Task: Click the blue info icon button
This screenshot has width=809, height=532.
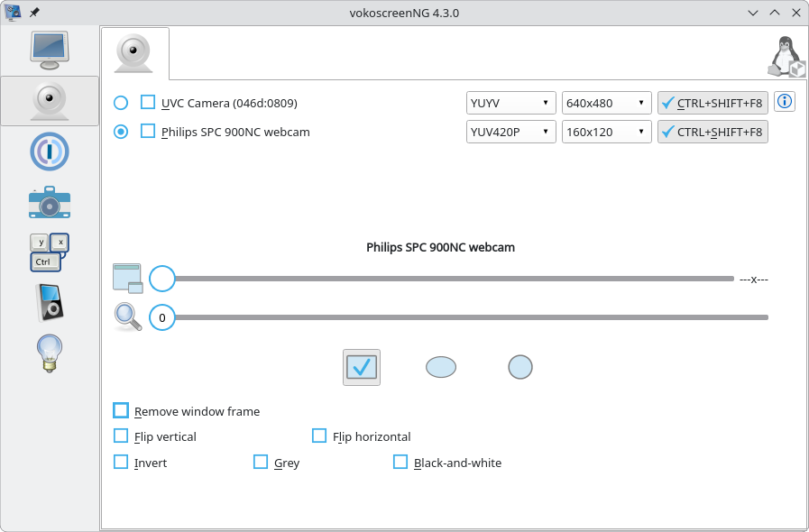Action: 785,102
